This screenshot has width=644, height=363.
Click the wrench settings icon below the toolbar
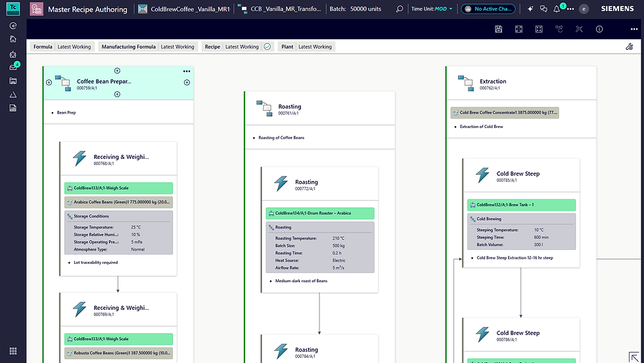tap(630, 47)
